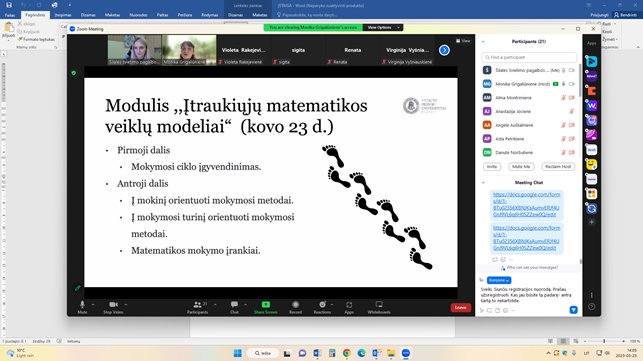
Task: Click the Mute Me button
Action: 521,167
